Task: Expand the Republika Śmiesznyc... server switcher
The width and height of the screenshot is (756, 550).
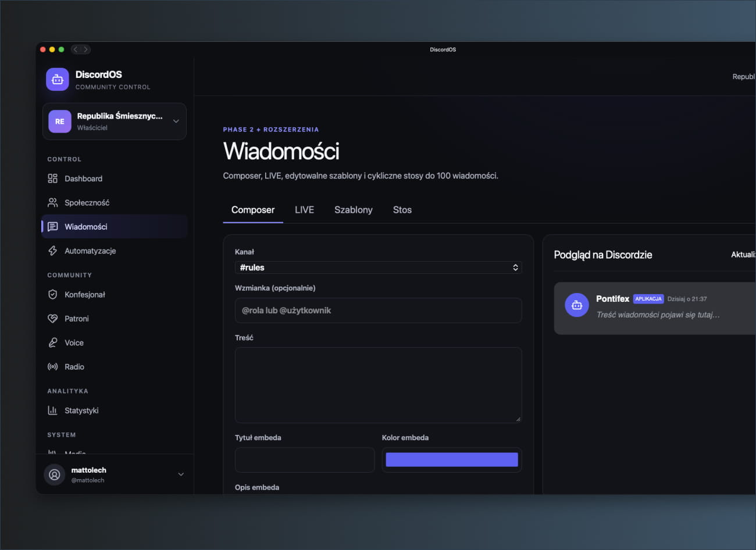Action: point(115,122)
